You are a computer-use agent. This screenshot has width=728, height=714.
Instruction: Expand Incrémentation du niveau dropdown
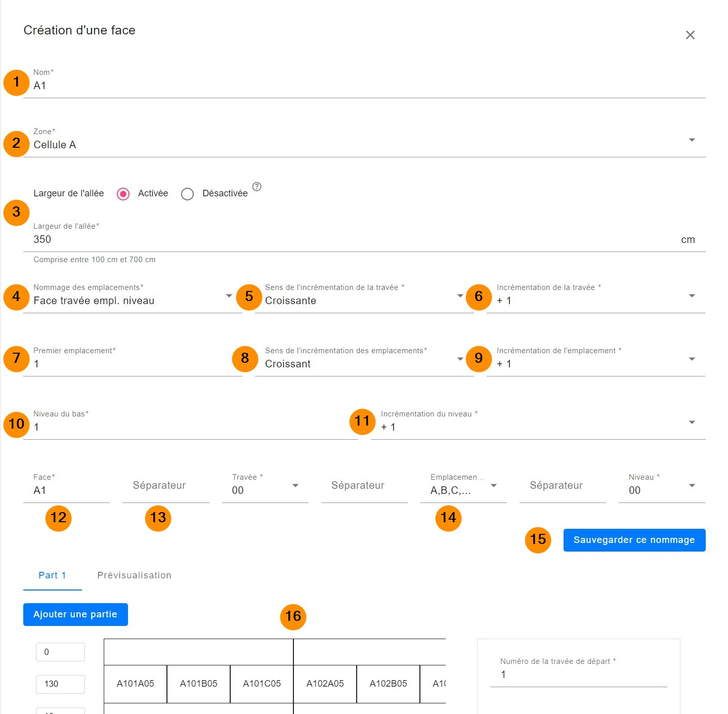(x=691, y=423)
